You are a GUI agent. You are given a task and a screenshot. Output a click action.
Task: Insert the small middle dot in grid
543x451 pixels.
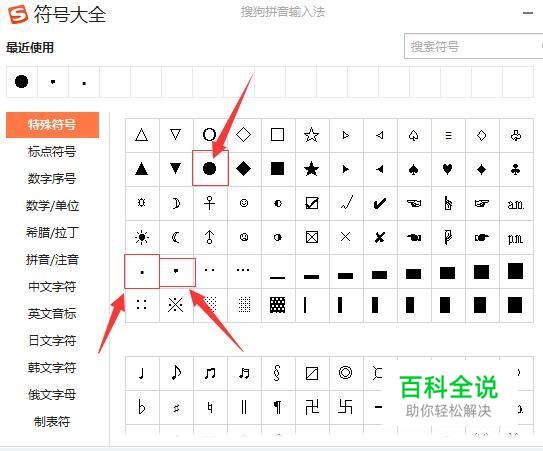(x=142, y=272)
